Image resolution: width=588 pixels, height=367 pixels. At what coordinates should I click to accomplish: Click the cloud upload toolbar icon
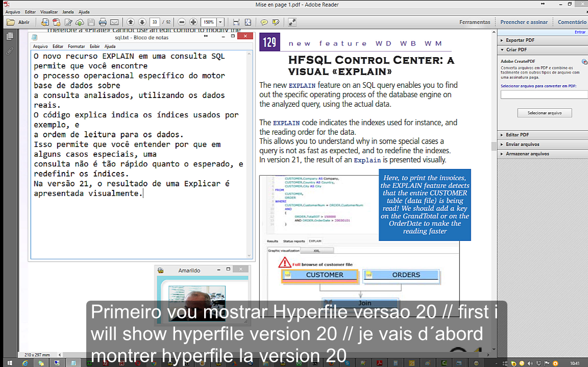pos(80,22)
